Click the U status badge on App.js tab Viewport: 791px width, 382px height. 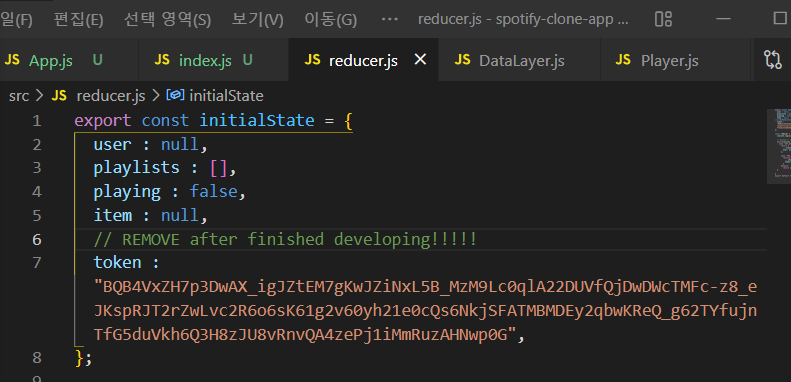click(x=97, y=60)
